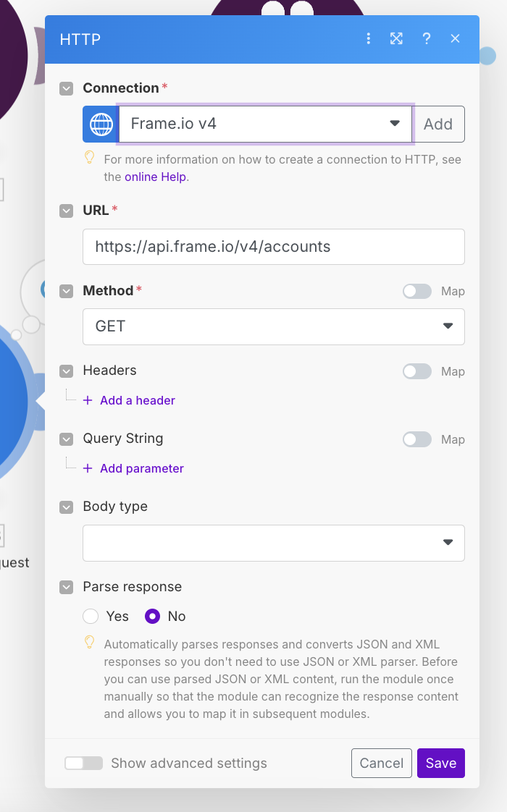Viewport: 507px width, 812px height.
Task: Click the globe connection icon
Action: [101, 124]
